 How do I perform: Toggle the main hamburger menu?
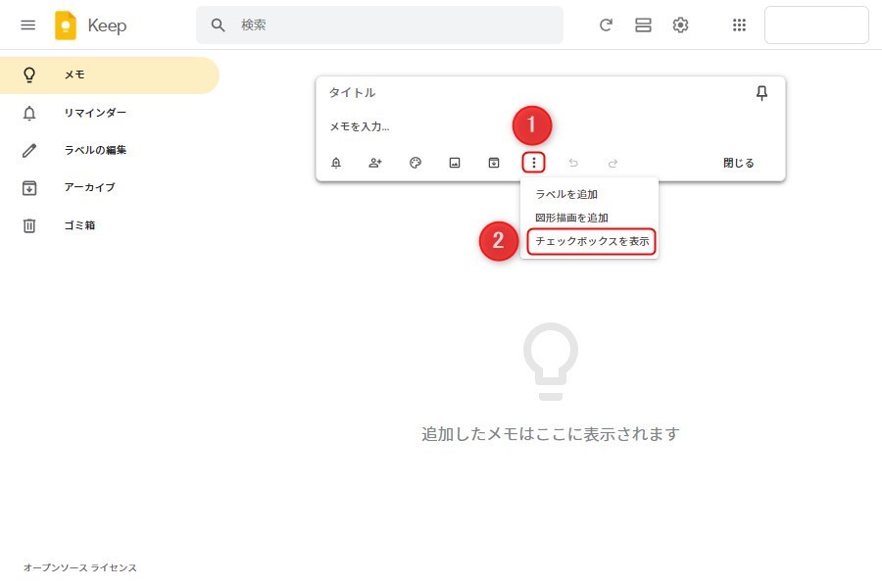[28, 25]
